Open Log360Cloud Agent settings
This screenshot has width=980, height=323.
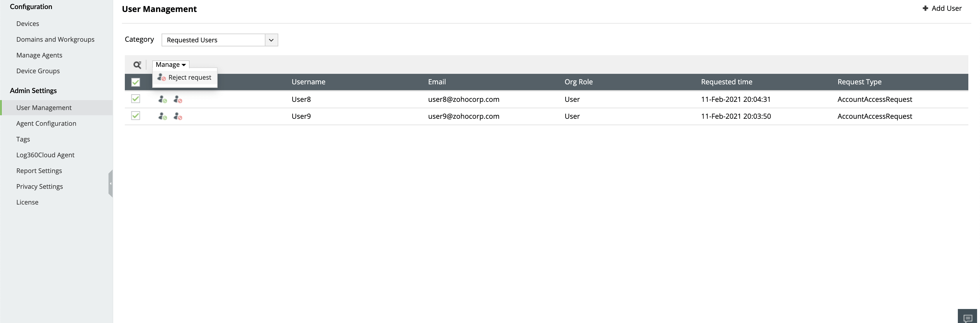coord(45,155)
